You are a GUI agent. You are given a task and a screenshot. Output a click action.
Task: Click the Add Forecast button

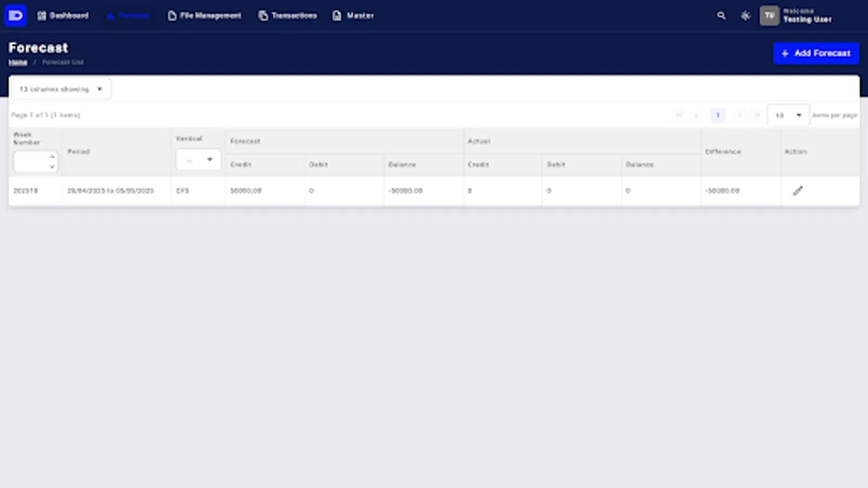pyautogui.click(x=816, y=53)
